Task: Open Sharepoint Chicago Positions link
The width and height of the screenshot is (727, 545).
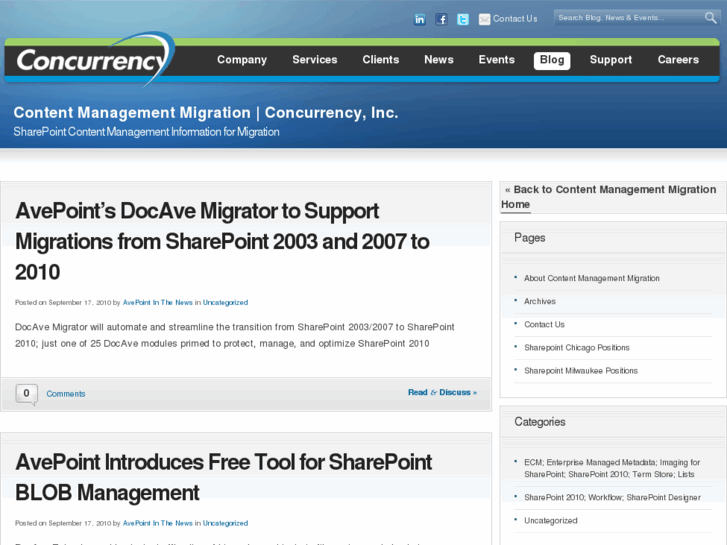Action: 577,348
